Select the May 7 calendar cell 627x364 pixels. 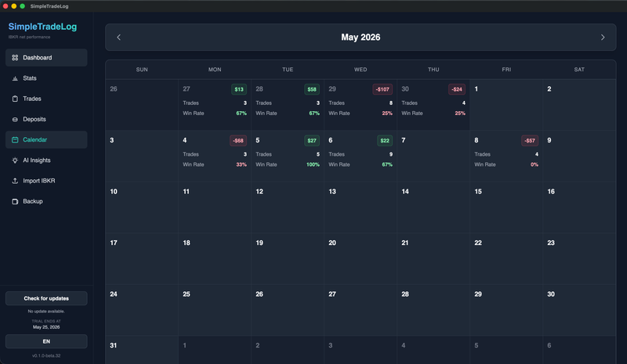(x=433, y=157)
